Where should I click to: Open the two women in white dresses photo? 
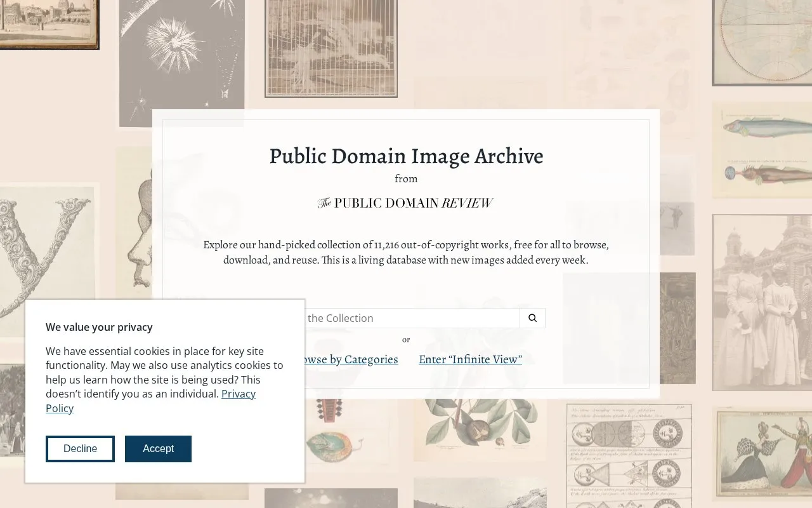pos(762,302)
